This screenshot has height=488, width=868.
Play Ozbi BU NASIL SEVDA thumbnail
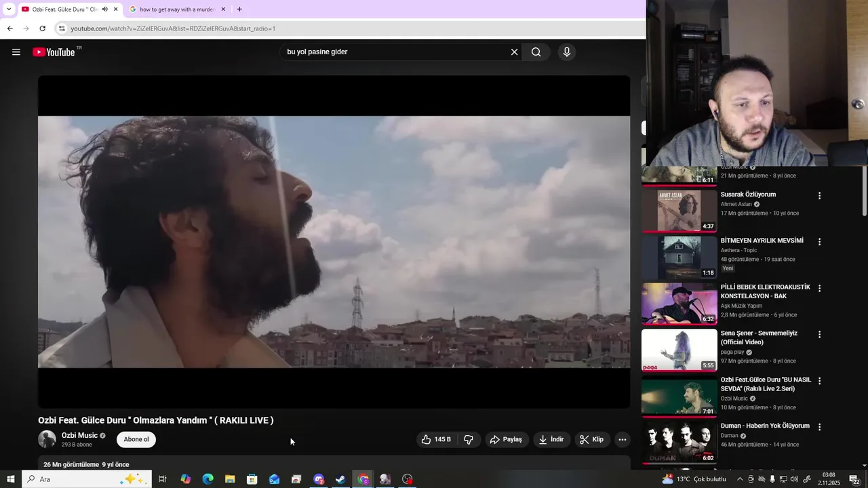click(679, 396)
